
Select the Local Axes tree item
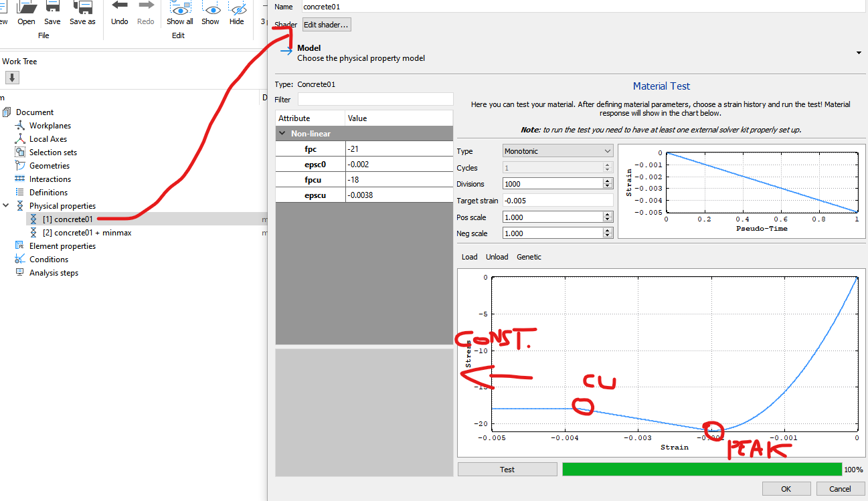tap(48, 139)
